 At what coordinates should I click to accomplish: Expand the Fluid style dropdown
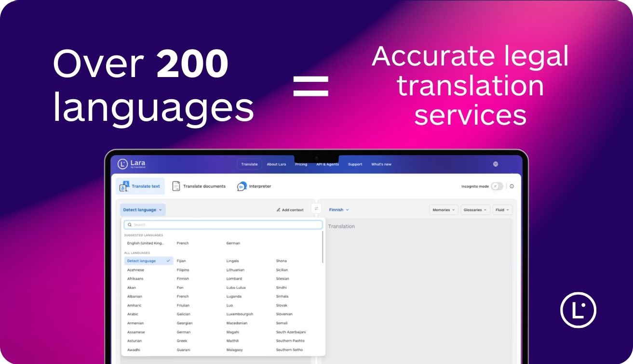point(502,209)
